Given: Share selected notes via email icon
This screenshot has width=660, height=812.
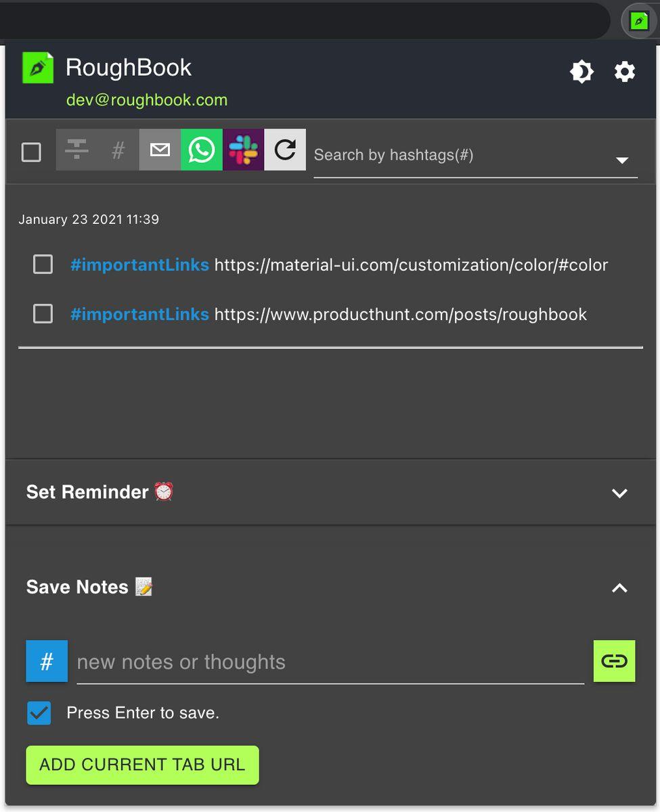Looking at the screenshot, I should (x=160, y=150).
